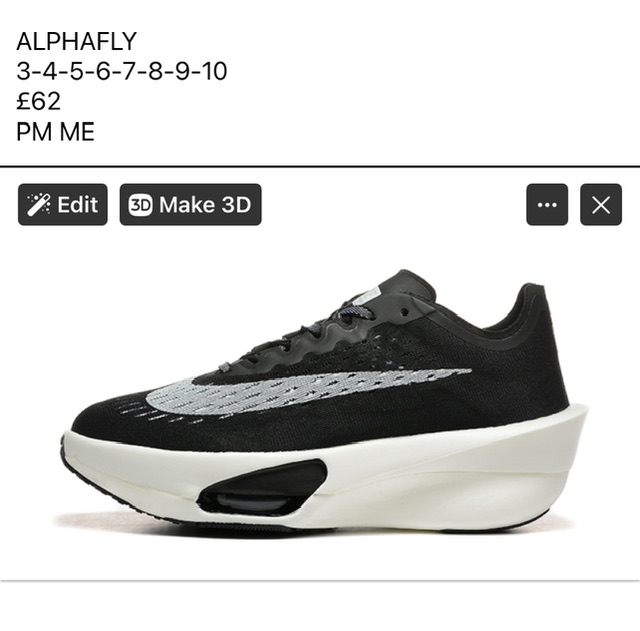Click the £62 price text
The image size is (640, 631).
38,101
